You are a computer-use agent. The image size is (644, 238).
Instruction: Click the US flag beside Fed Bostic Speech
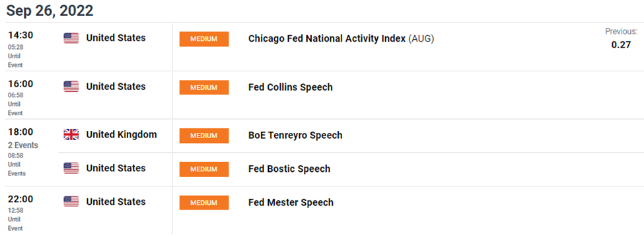coord(71,169)
